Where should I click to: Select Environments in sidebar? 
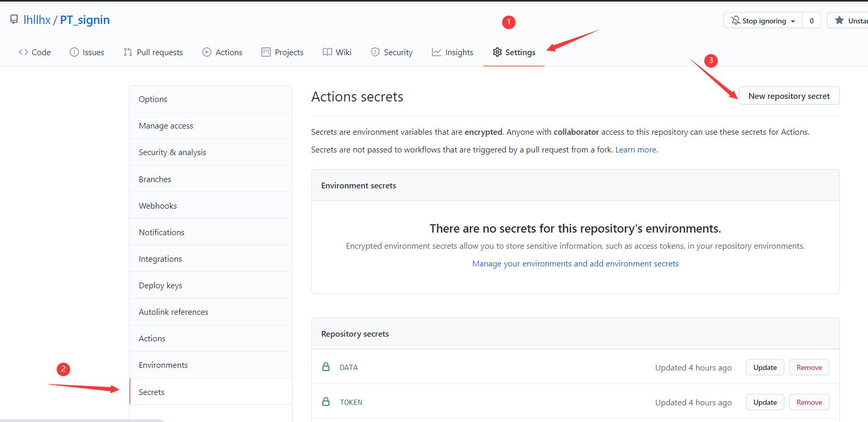[211, 365]
